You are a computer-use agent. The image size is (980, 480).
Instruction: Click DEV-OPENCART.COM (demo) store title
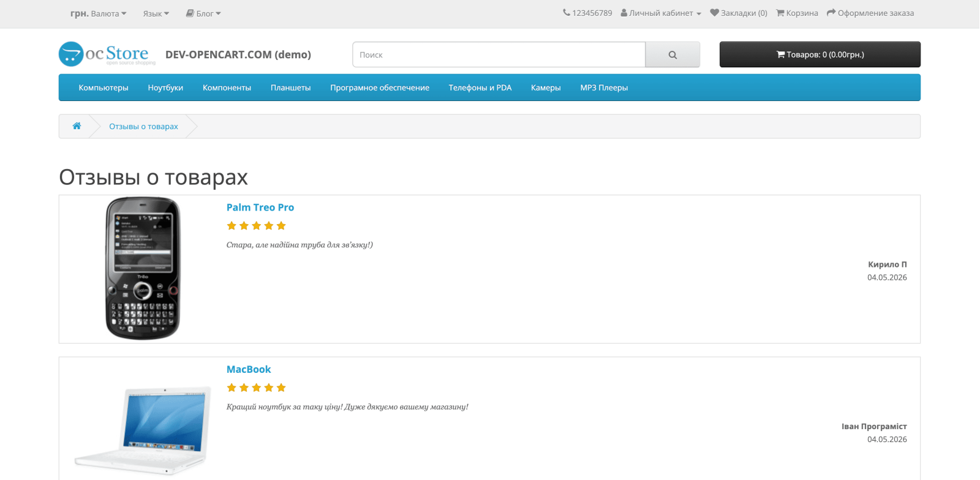pos(238,54)
